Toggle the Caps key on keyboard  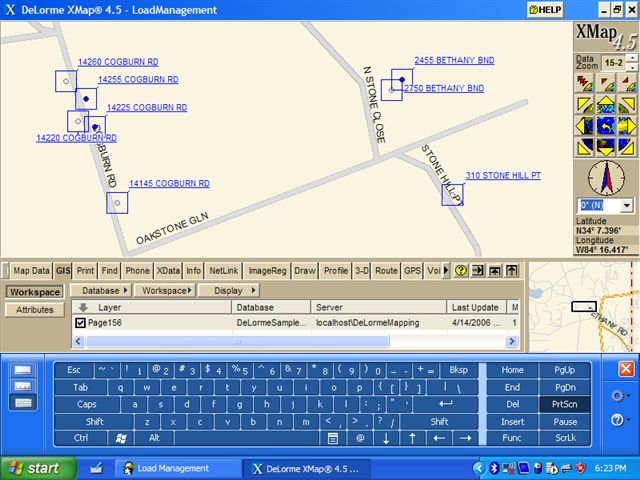click(87, 404)
